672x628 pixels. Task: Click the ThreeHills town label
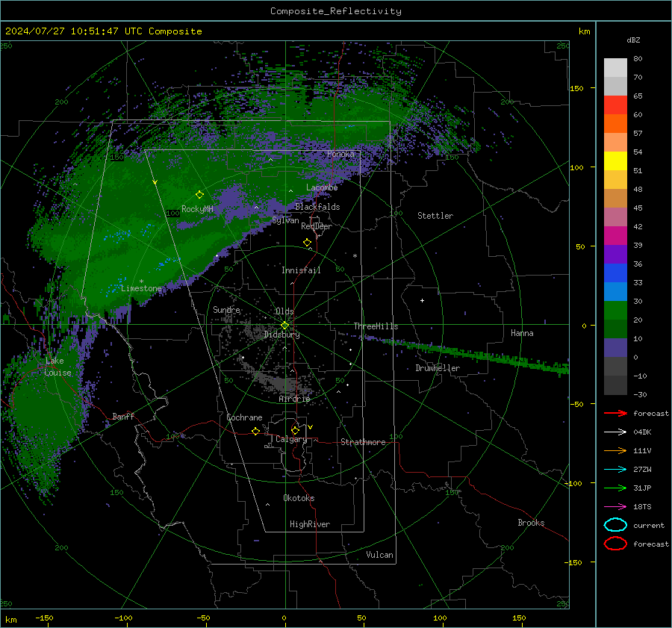[376, 326]
